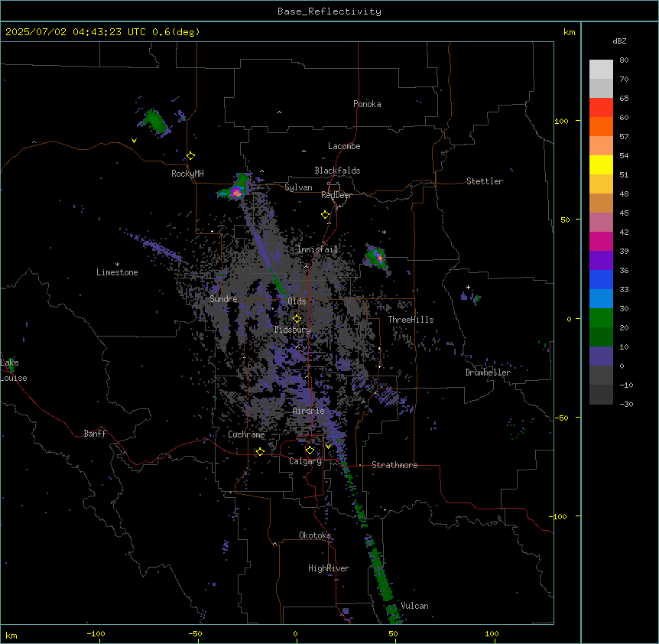Click the red 60-65 dBZ legend swatch
The height and width of the screenshot is (644, 659).
pos(601,107)
